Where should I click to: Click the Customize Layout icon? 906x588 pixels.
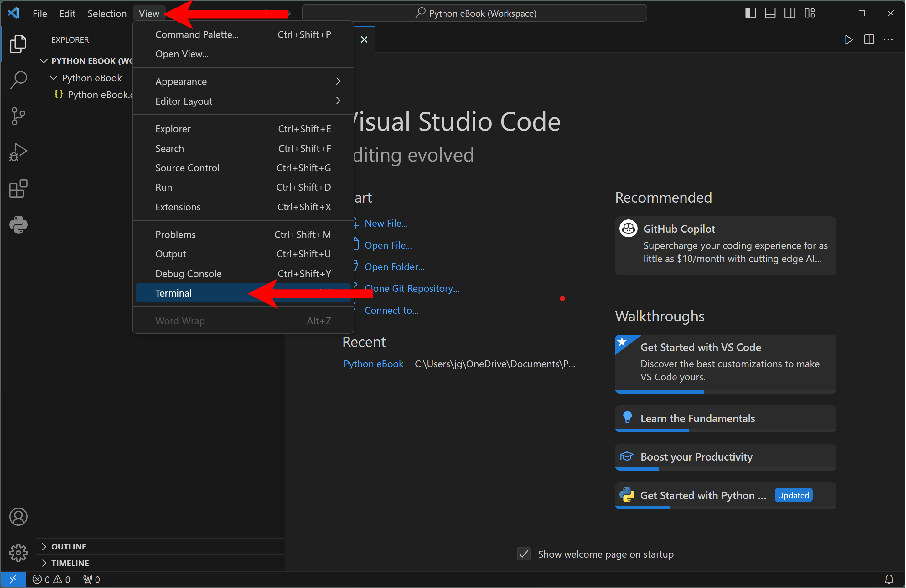point(809,13)
